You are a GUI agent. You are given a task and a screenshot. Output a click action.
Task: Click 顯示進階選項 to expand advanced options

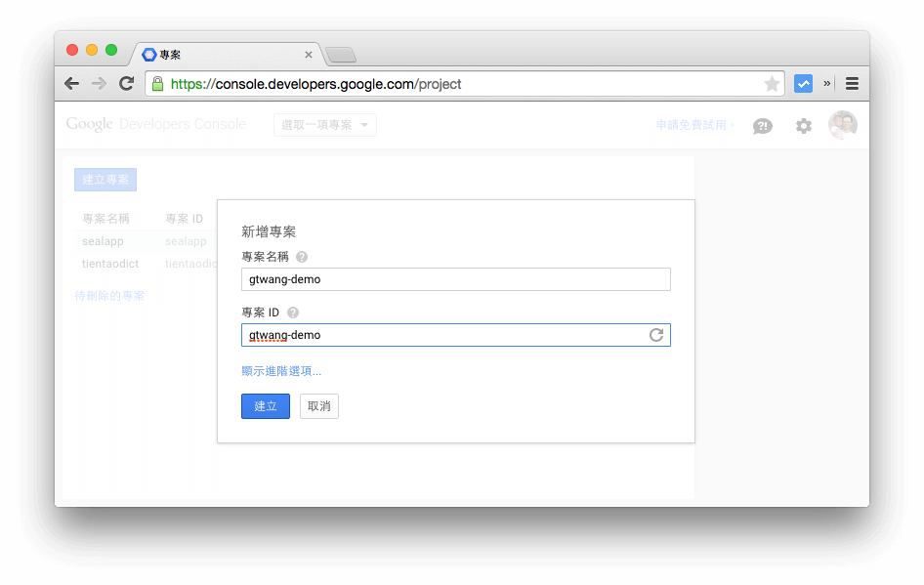point(282,371)
